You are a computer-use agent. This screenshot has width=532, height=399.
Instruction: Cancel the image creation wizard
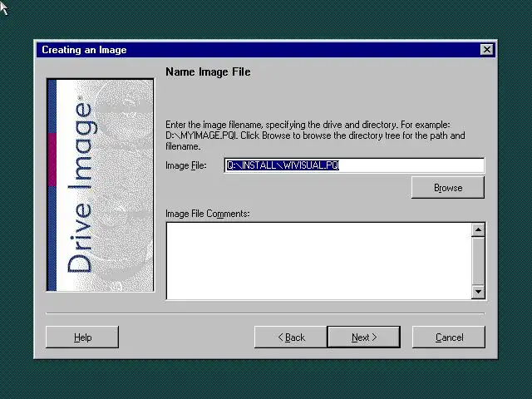click(x=449, y=337)
